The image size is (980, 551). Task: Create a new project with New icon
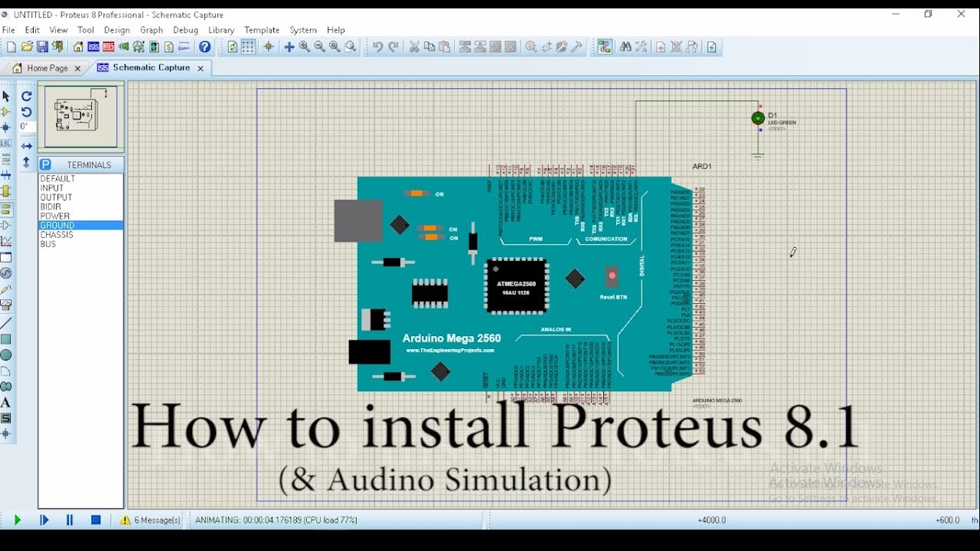[11, 47]
